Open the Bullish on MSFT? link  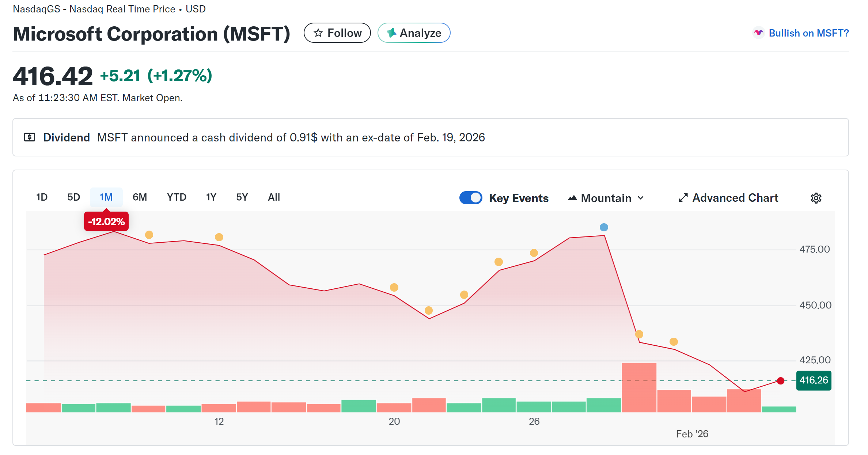click(x=809, y=33)
